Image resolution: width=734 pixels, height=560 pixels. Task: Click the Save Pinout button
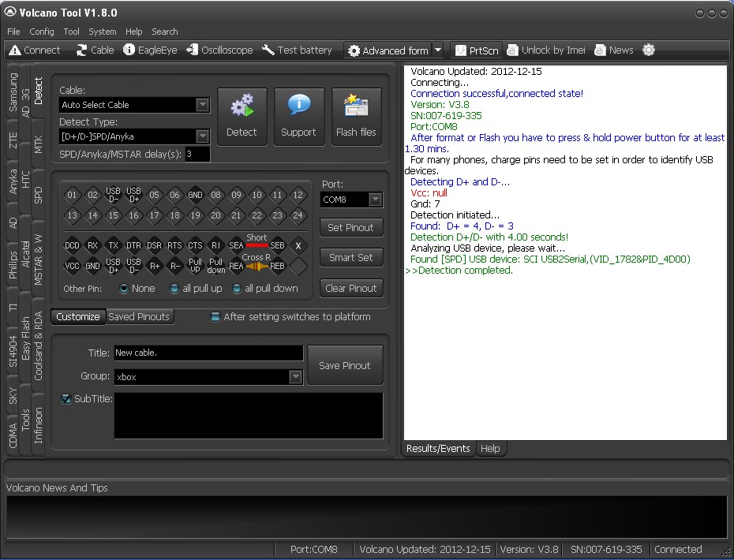point(345,365)
